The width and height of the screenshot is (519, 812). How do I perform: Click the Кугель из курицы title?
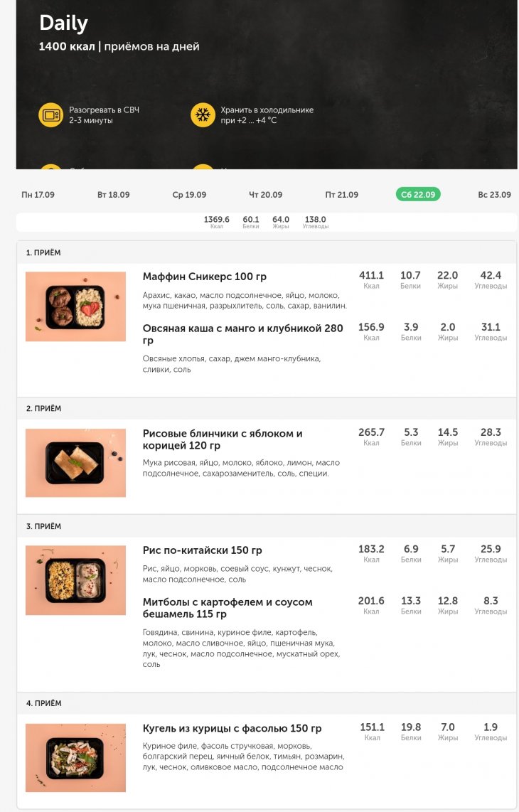(232, 729)
